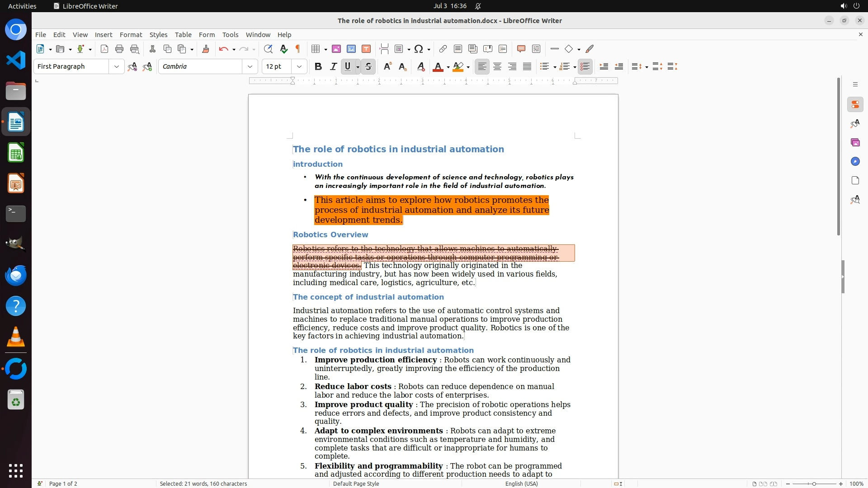Open the Navigator panel in the sidebar

pyautogui.click(x=855, y=162)
